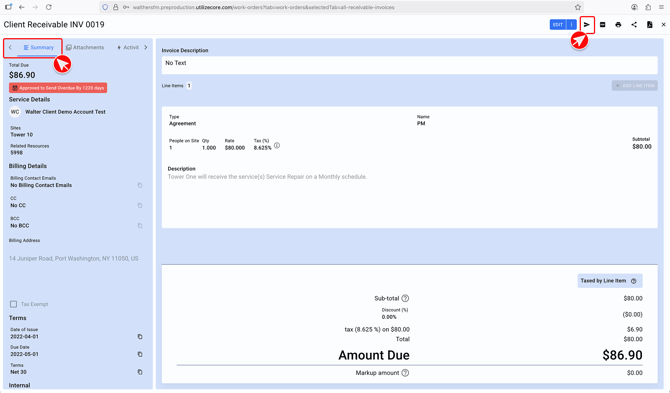Click the line item name PM
The height and width of the screenshot is (393, 670).
(x=421, y=123)
